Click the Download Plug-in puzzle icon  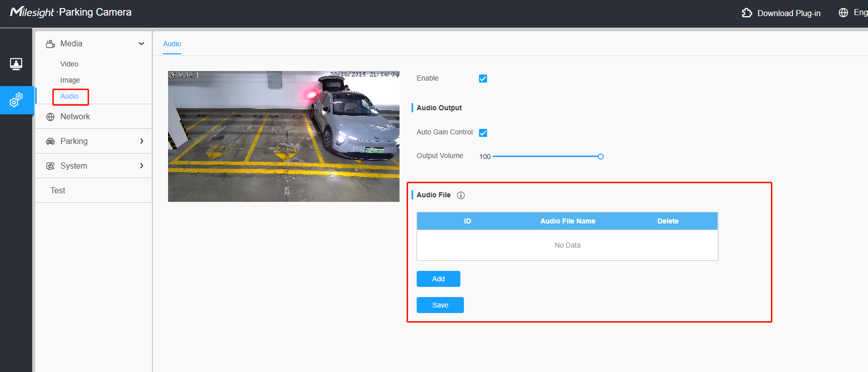click(747, 13)
